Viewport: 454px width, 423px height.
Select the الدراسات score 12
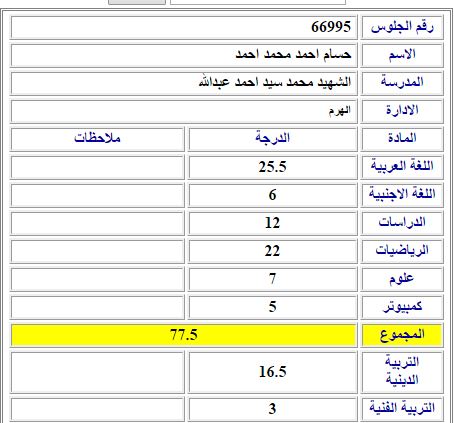pos(272,223)
